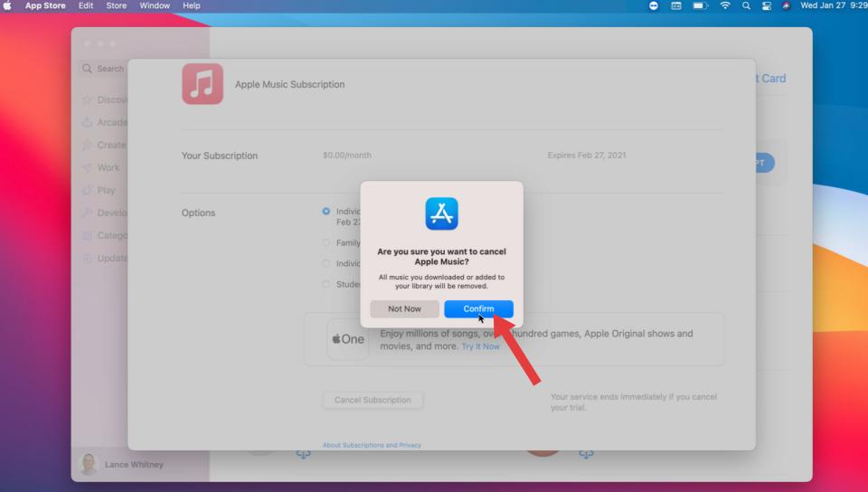The width and height of the screenshot is (868, 492).
Task: Click Lance Whitney's avatar photo
Action: [89, 464]
